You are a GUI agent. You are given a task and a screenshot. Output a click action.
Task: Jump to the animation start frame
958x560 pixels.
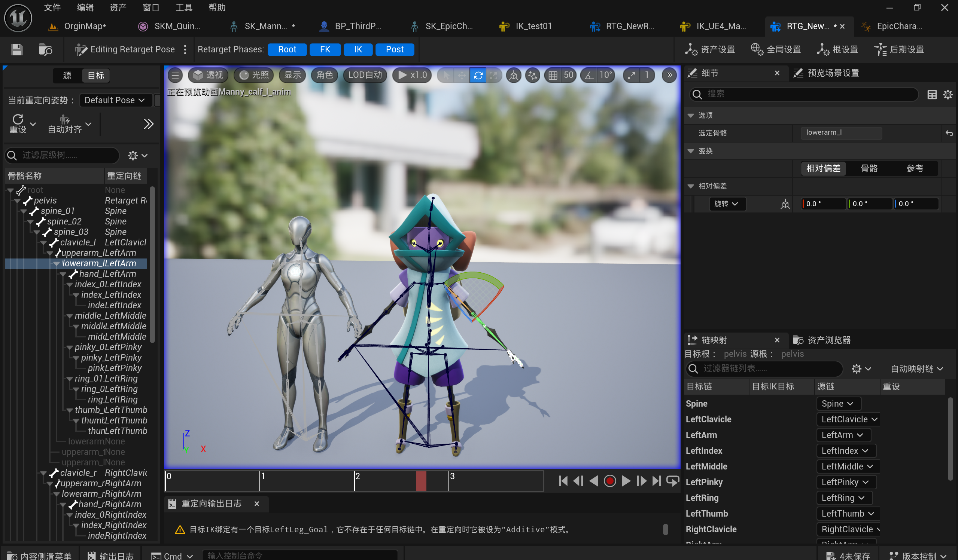pos(563,481)
